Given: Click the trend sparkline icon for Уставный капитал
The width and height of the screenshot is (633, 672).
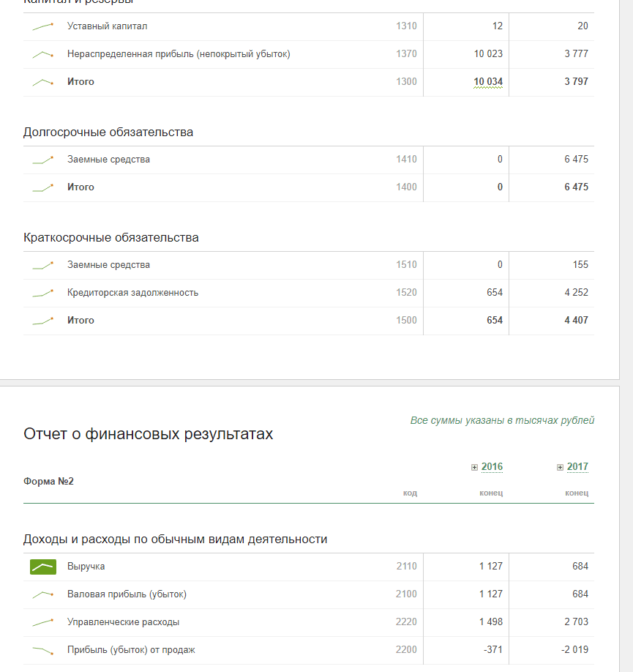Looking at the screenshot, I should [43, 26].
